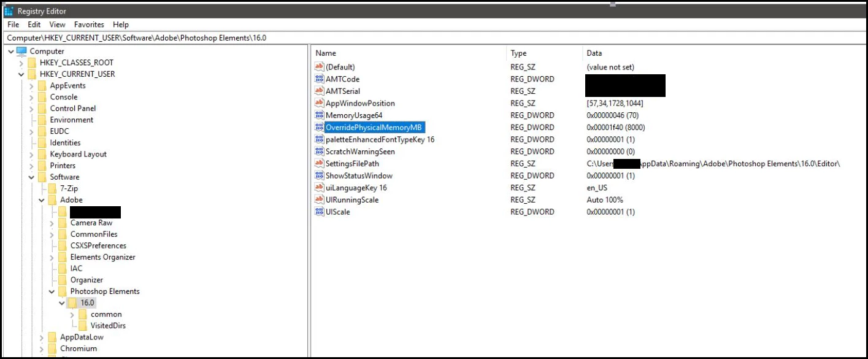The height and width of the screenshot is (359, 868).
Task: Collapse the Computer root node
Action: [11, 52]
